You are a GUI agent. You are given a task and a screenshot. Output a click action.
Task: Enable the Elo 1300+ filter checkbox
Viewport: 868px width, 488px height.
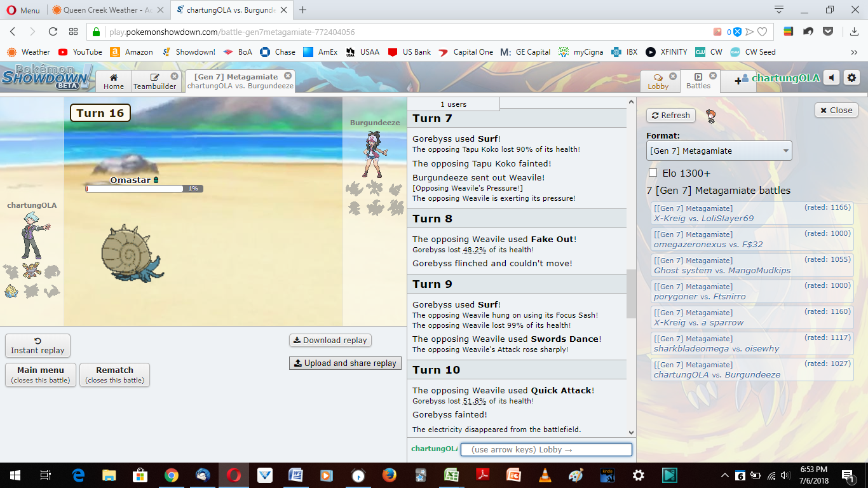pos(653,173)
